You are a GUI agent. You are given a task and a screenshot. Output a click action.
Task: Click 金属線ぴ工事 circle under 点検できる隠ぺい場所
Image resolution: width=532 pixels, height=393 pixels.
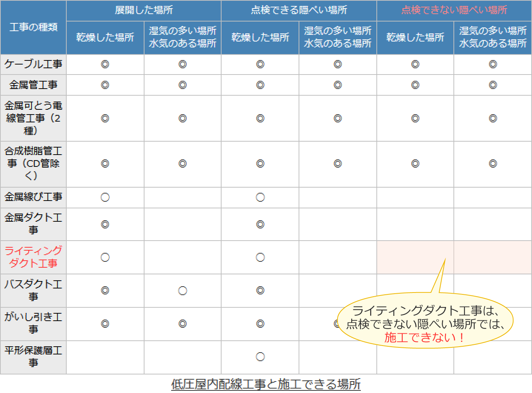(260, 197)
